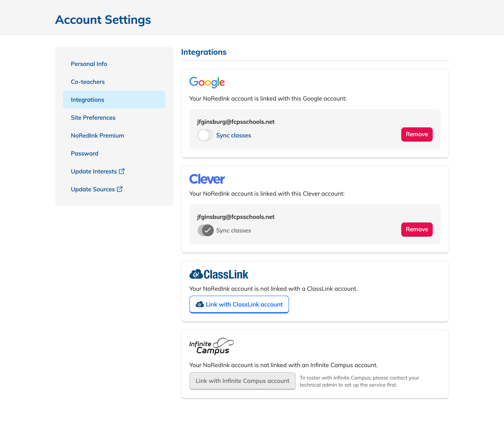Remove the linked Clever account
Screen dimensions: 504x426
pyautogui.click(x=417, y=229)
